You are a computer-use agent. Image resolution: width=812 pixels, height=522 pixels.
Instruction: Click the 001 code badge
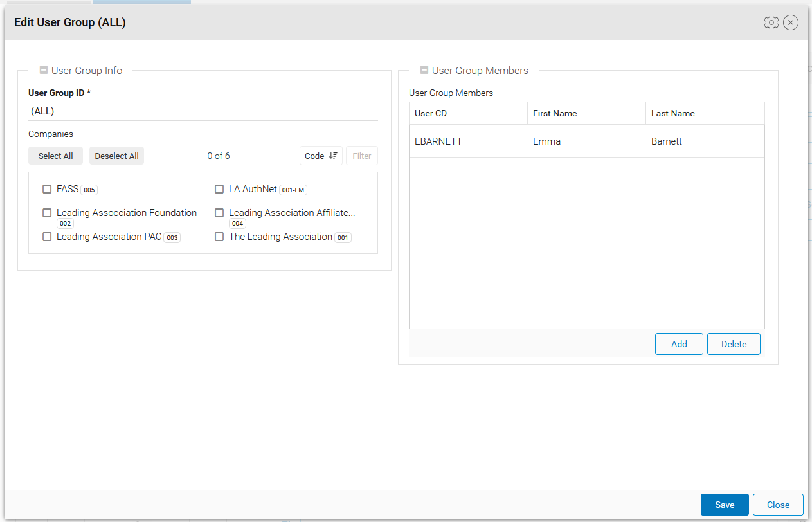(x=343, y=238)
